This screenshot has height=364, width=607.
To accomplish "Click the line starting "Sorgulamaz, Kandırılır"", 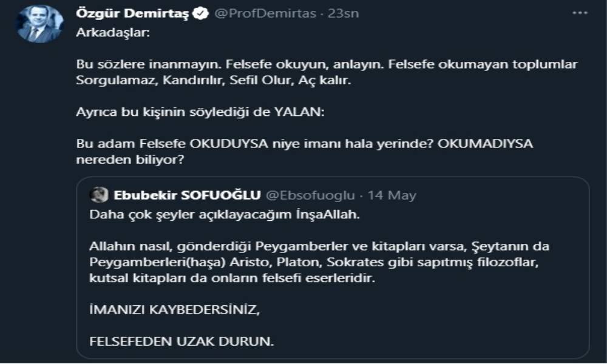I will pyautogui.click(x=214, y=79).
